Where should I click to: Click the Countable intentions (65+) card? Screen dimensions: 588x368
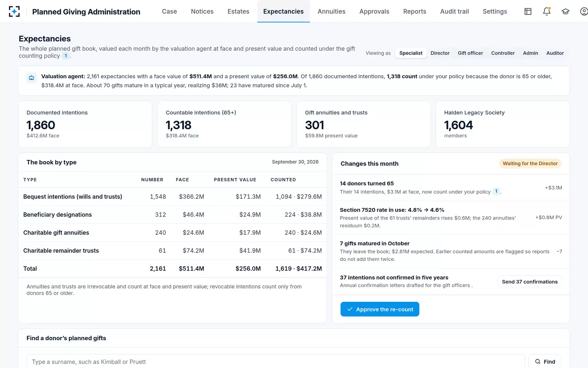coord(225,124)
